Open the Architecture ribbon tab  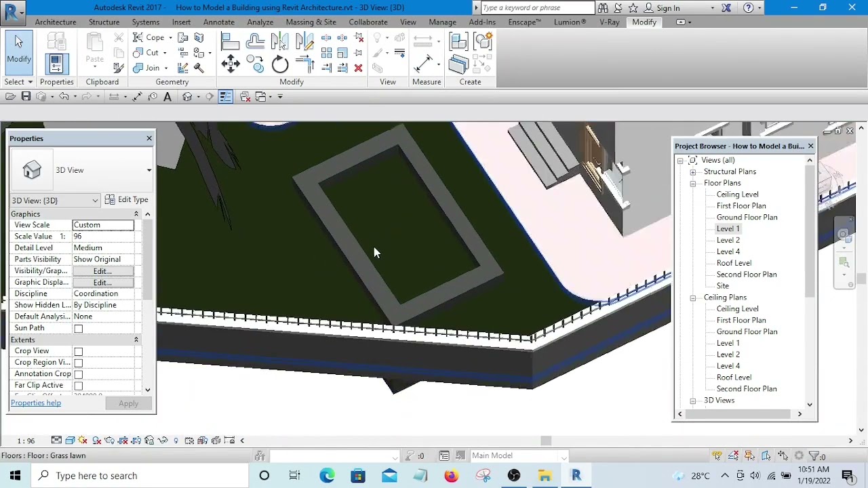[x=56, y=22]
